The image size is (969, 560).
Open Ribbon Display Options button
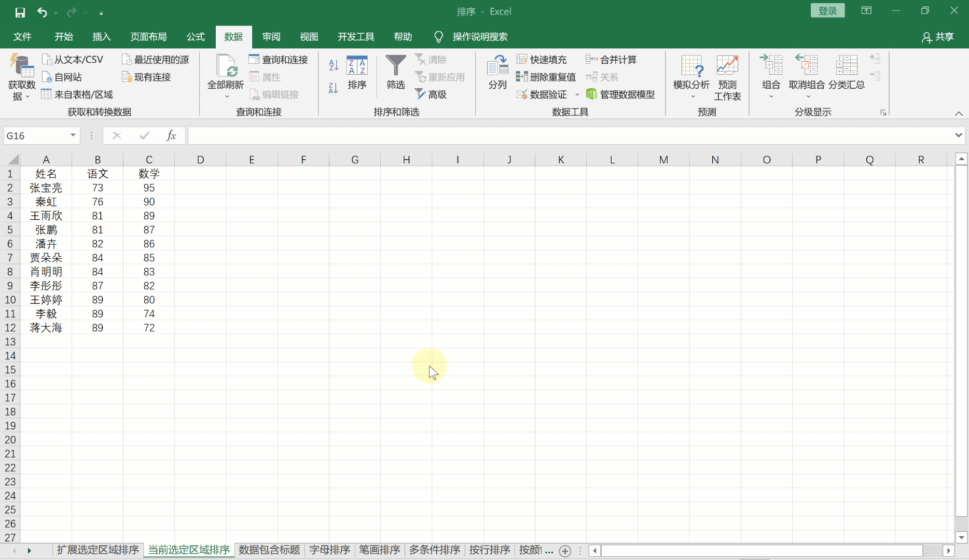pyautogui.click(x=866, y=11)
